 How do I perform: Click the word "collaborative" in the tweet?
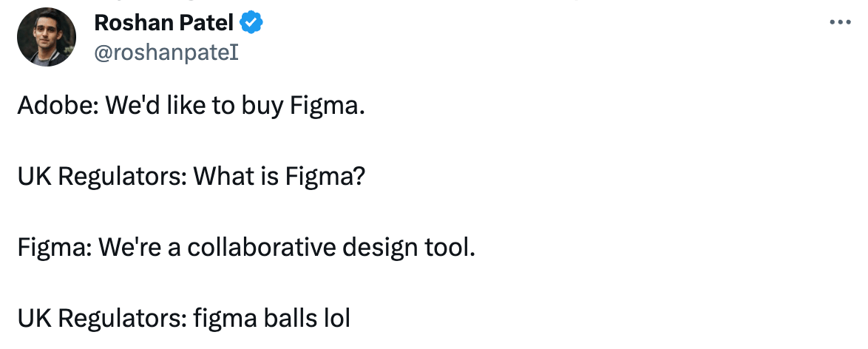tap(263, 248)
